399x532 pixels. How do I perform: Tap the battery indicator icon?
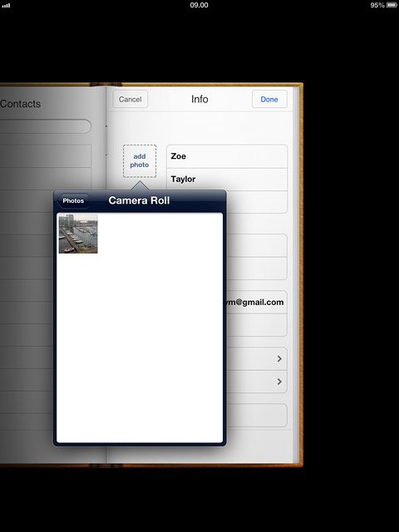(x=392, y=5)
